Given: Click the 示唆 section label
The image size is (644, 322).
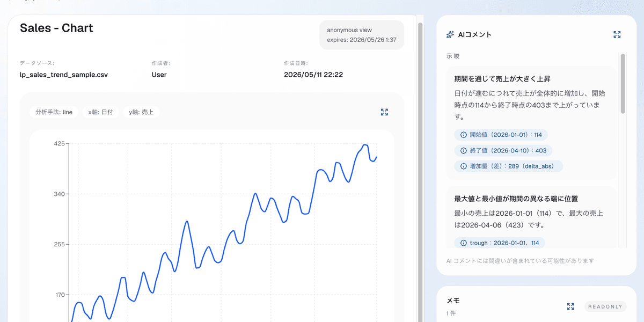Looking at the screenshot, I should [452, 56].
